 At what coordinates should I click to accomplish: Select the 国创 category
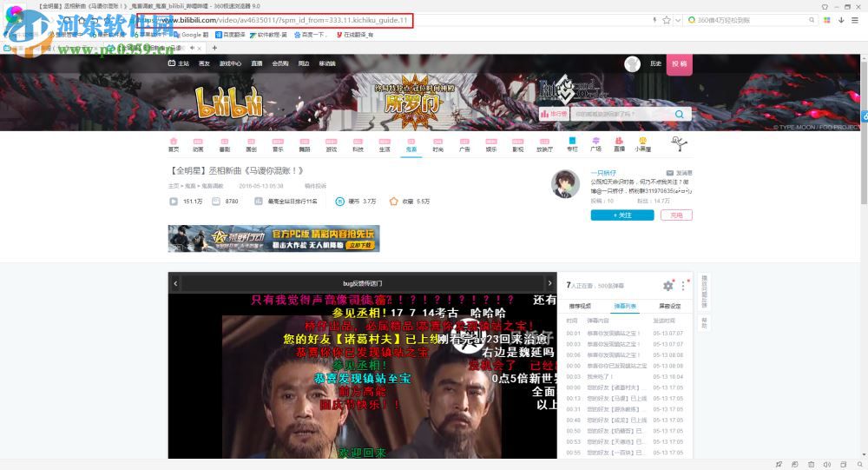(x=251, y=145)
